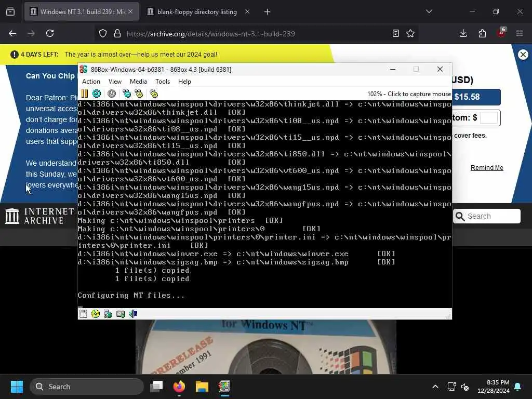Image resolution: width=532 pixels, height=399 pixels.
Task: Click the Internet Archive logo
Action: click(x=39, y=216)
